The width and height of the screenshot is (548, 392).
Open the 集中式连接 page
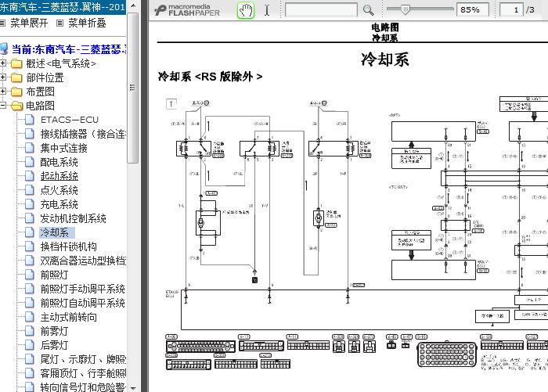(x=64, y=148)
